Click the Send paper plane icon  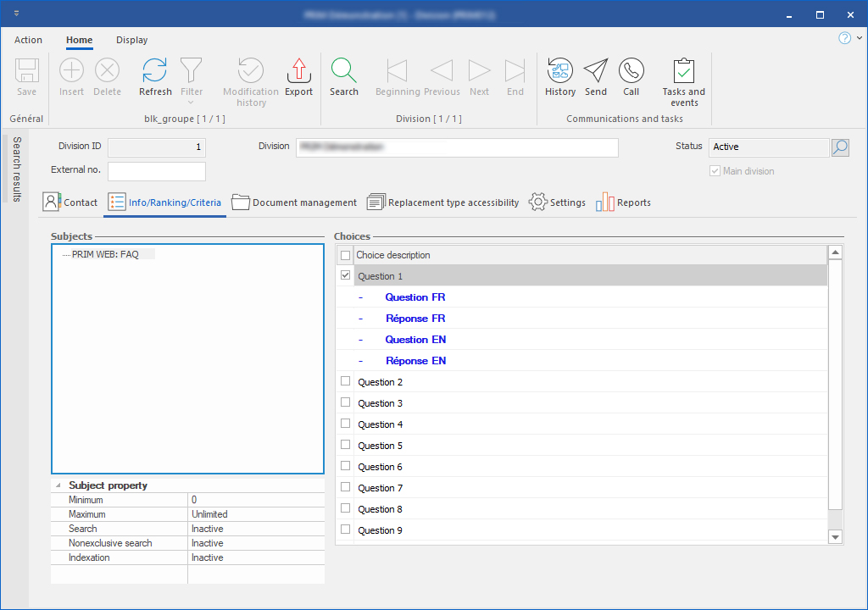596,71
